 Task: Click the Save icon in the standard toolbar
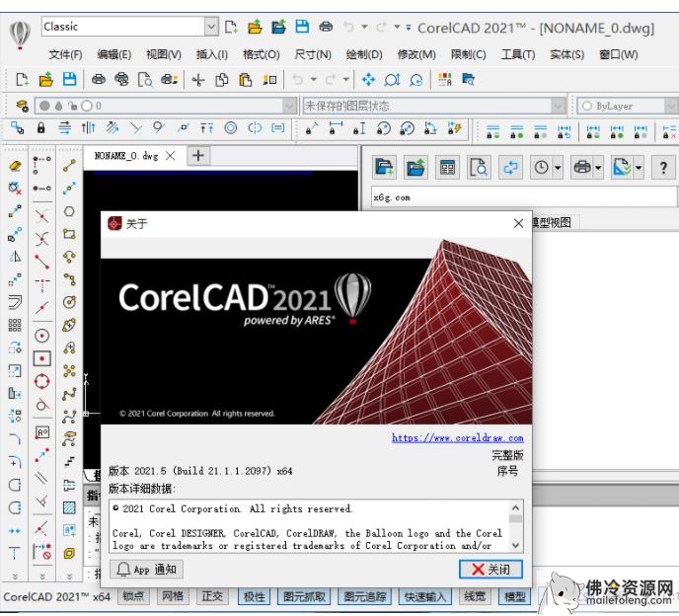(69, 80)
